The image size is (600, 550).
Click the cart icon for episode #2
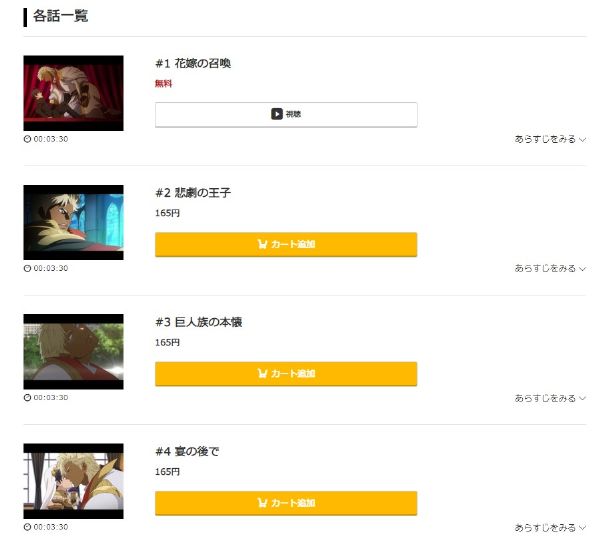(262, 244)
